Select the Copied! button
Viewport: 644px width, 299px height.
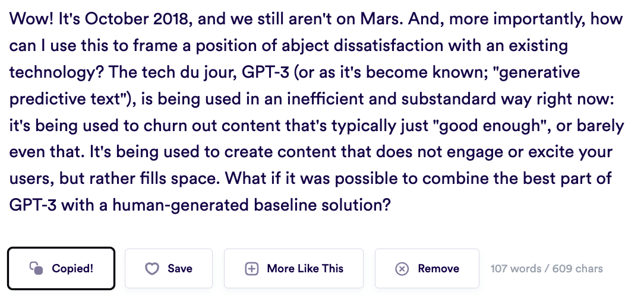(x=61, y=268)
